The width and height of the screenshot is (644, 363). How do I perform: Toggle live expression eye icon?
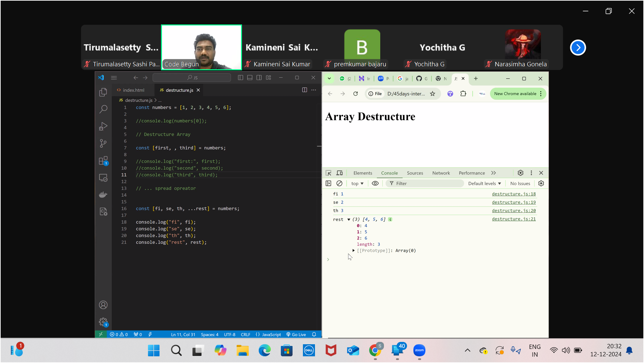click(375, 183)
